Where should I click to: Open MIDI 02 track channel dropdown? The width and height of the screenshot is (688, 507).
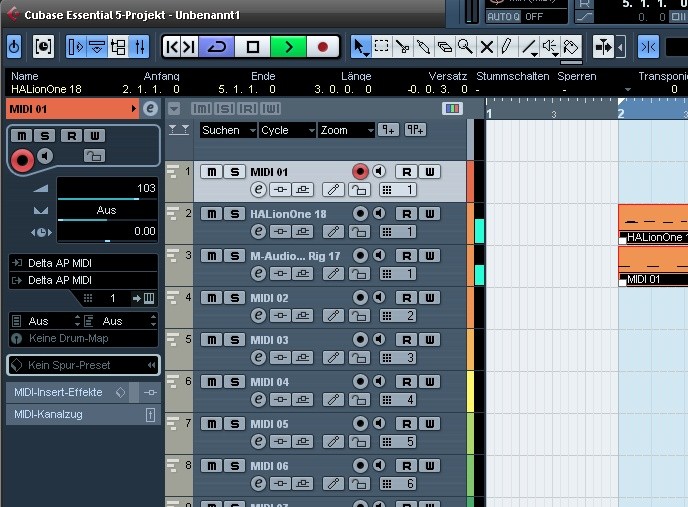tap(398, 316)
